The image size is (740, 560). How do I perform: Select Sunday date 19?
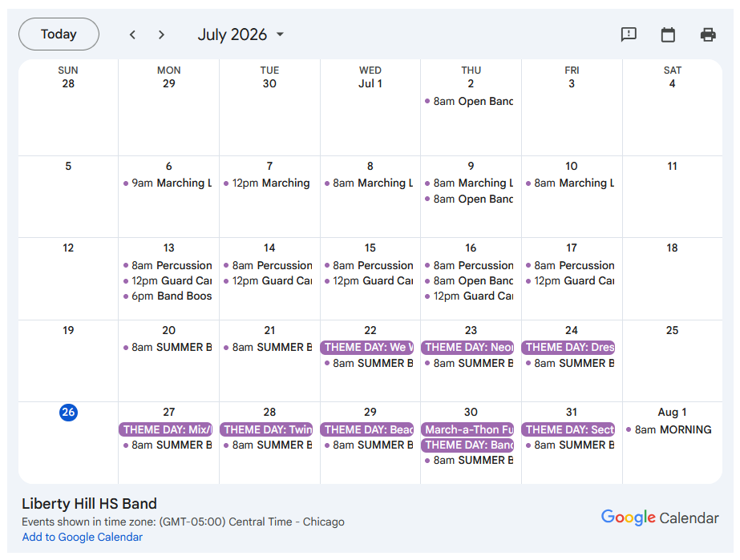[x=68, y=330]
